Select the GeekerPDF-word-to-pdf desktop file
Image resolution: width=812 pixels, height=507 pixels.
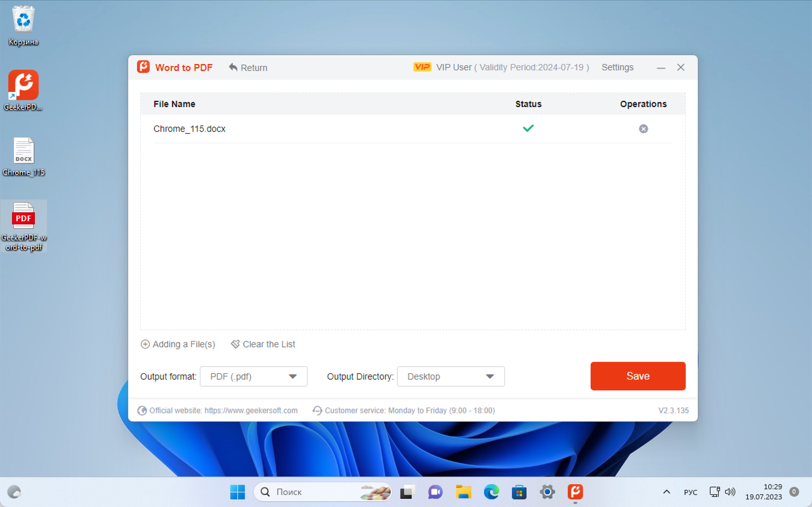24,226
